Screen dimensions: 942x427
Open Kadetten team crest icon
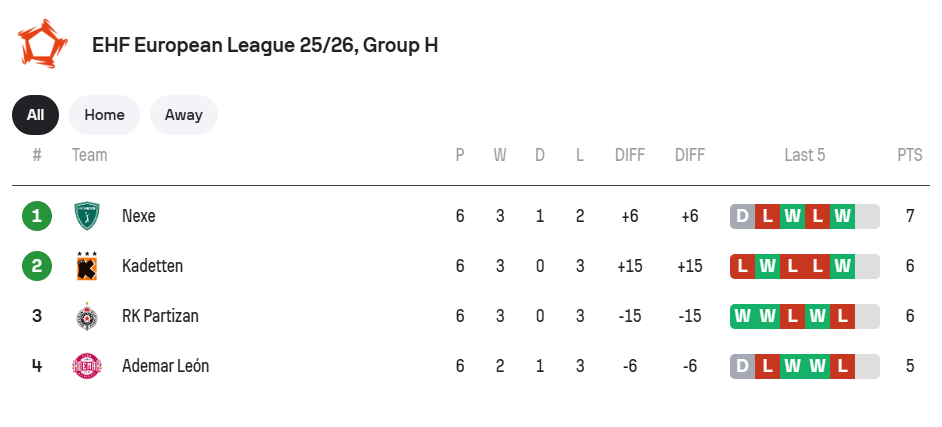87,266
